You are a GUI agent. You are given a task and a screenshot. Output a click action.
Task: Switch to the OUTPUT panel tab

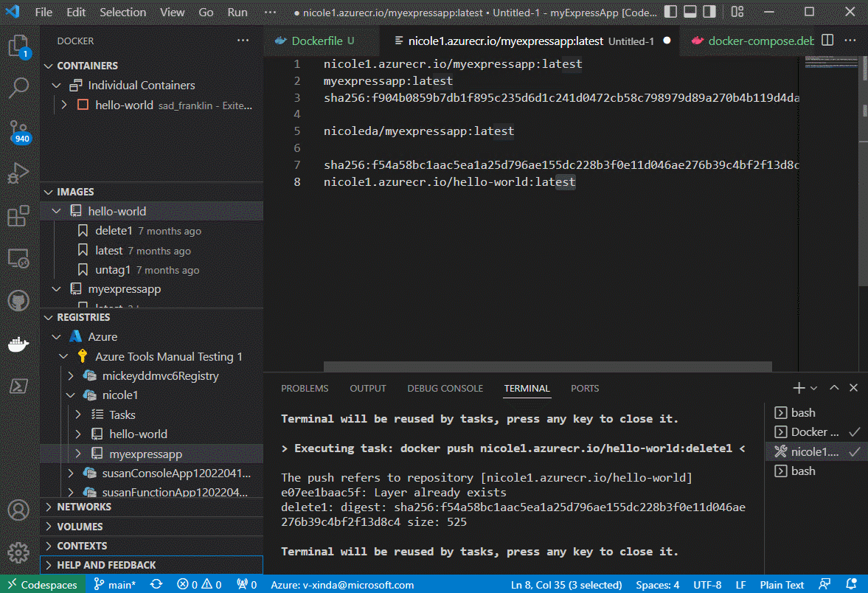tap(367, 388)
